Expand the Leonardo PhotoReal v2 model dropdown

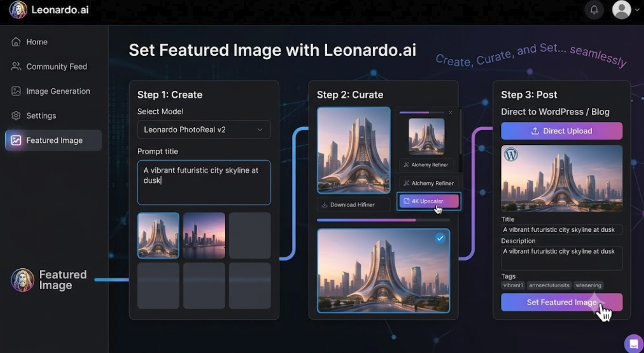pyautogui.click(x=204, y=130)
